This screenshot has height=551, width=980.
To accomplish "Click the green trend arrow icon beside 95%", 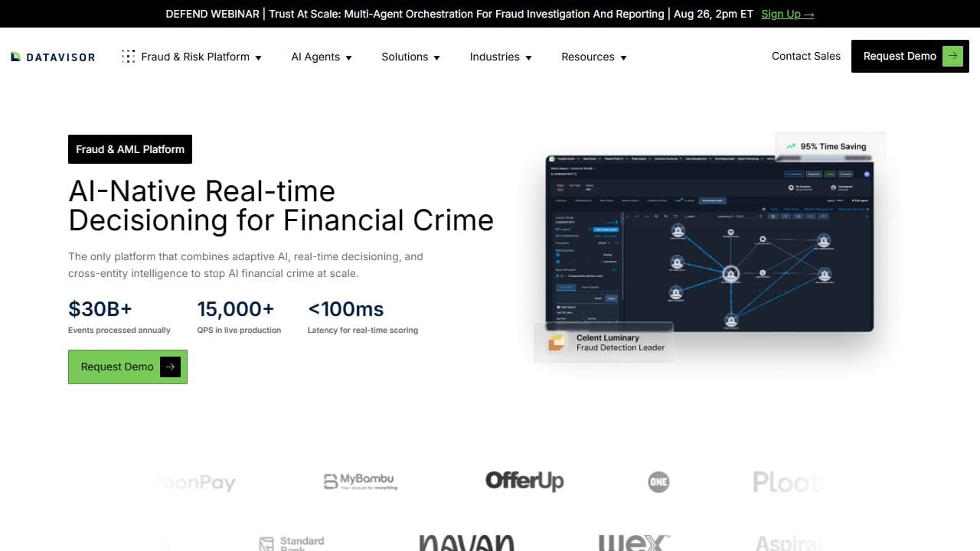I will (790, 146).
